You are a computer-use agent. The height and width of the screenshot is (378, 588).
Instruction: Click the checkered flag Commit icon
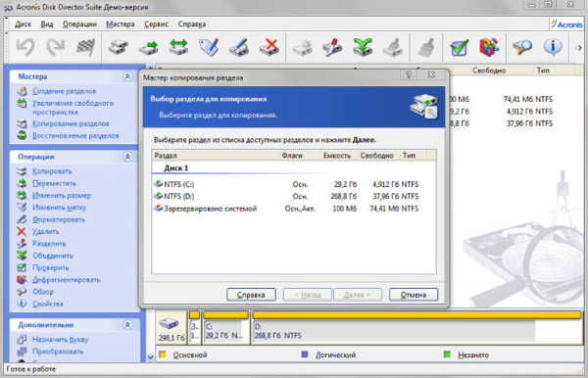click(85, 47)
